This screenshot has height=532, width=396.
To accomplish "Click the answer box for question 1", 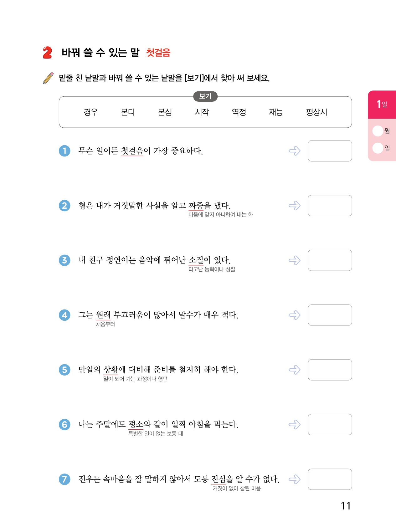I will 330,151.
